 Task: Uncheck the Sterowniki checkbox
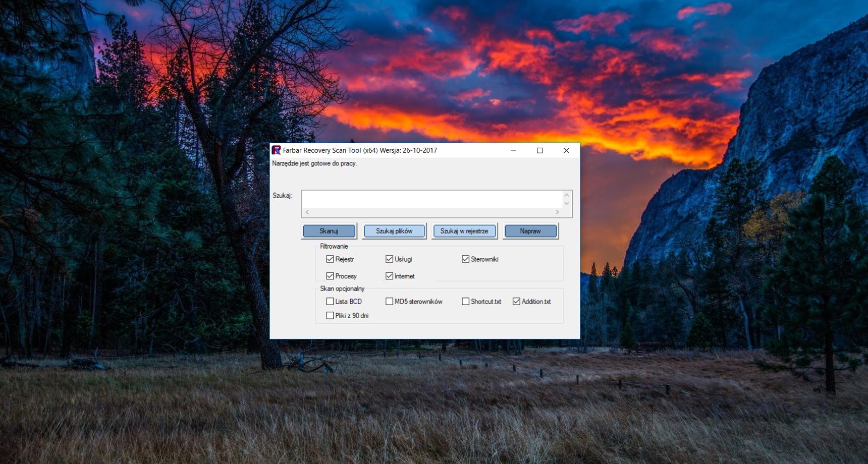[465, 259]
